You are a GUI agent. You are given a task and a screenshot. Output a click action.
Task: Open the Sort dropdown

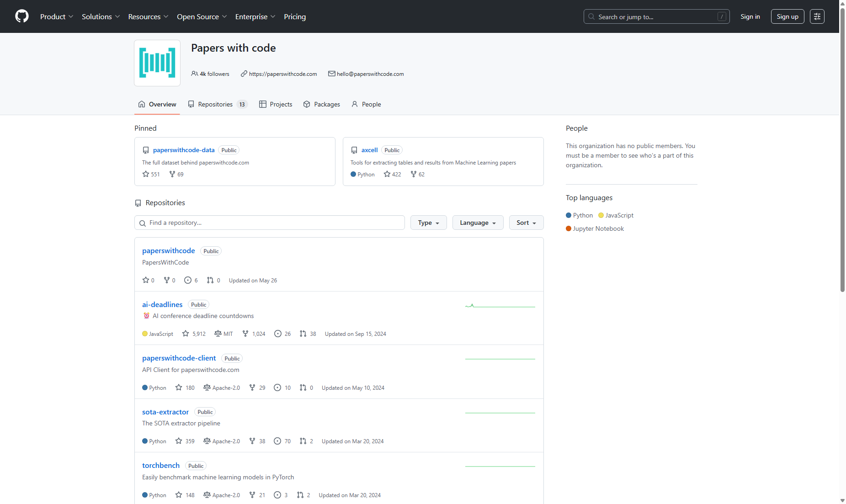click(x=526, y=223)
